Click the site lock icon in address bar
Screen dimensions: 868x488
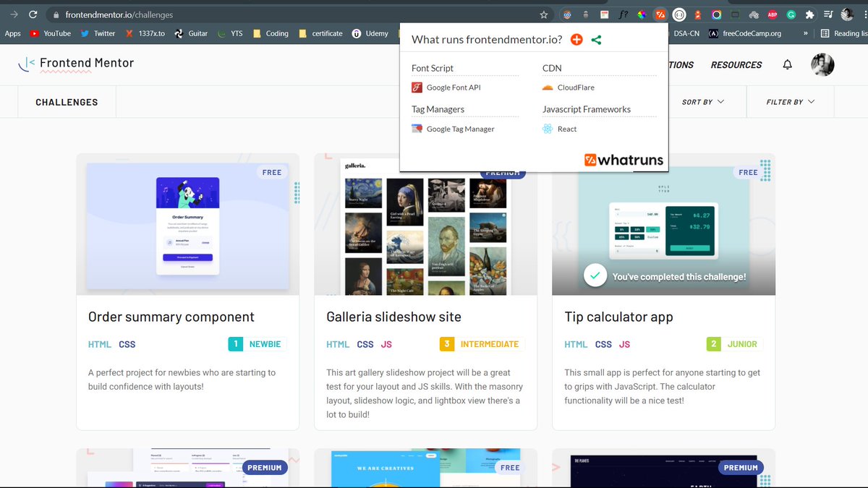click(55, 14)
